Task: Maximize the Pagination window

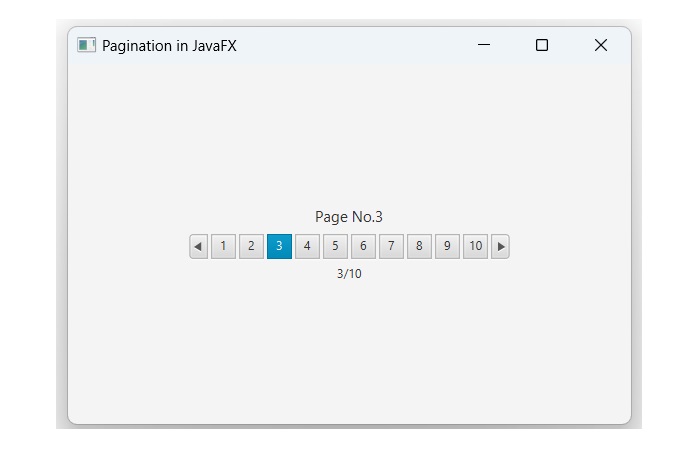Action: click(542, 45)
